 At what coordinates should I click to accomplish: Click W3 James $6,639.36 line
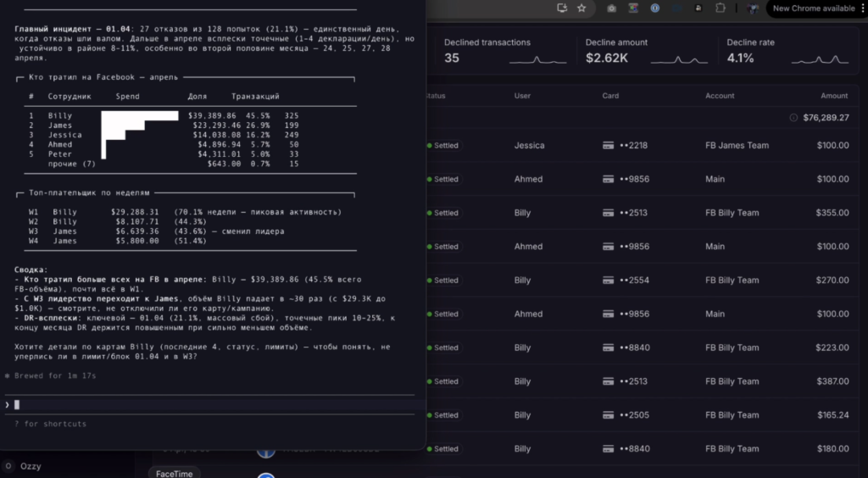157,231
